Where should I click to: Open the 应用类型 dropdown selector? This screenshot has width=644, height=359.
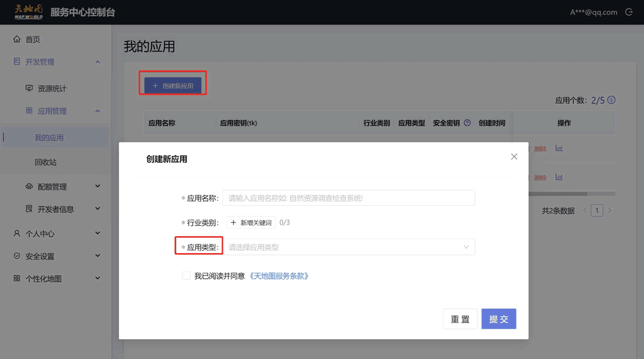(x=349, y=247)
